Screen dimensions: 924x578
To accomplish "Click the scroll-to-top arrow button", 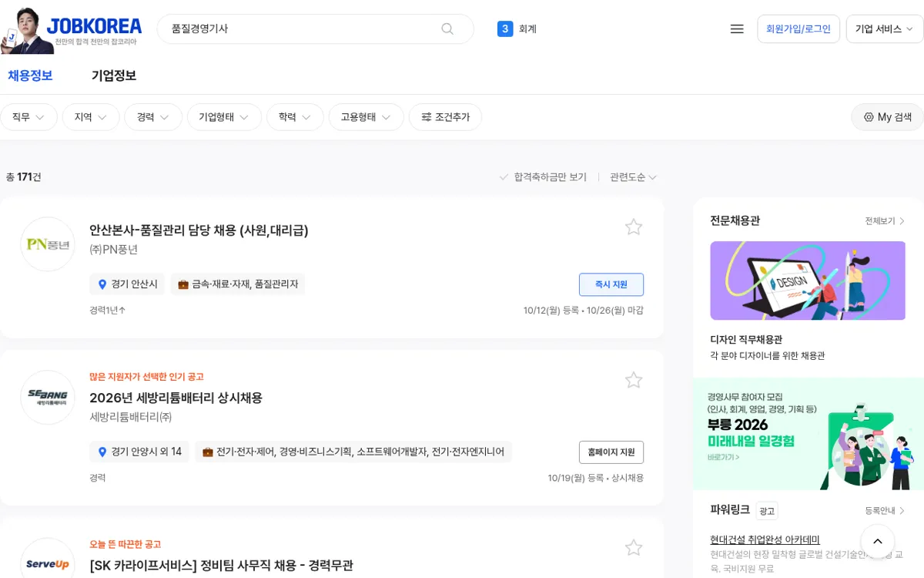I will click(x=878, y=542).
